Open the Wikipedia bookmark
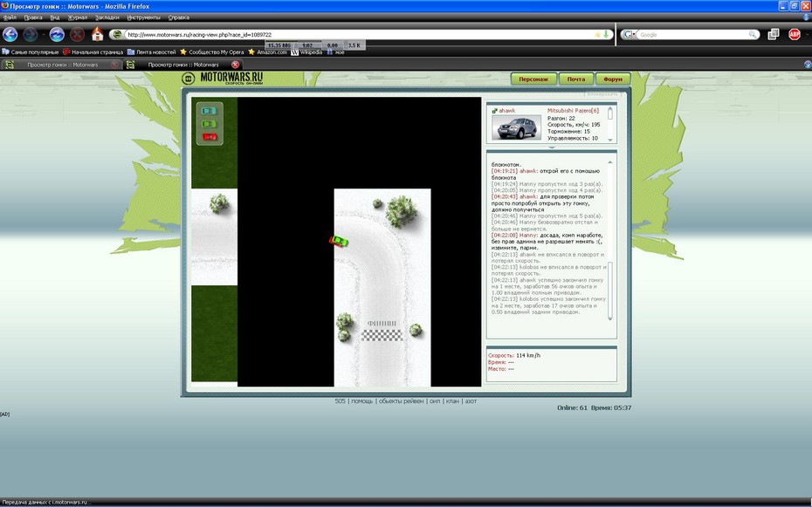This screenshot has width=812, height=507. (307, 51)
